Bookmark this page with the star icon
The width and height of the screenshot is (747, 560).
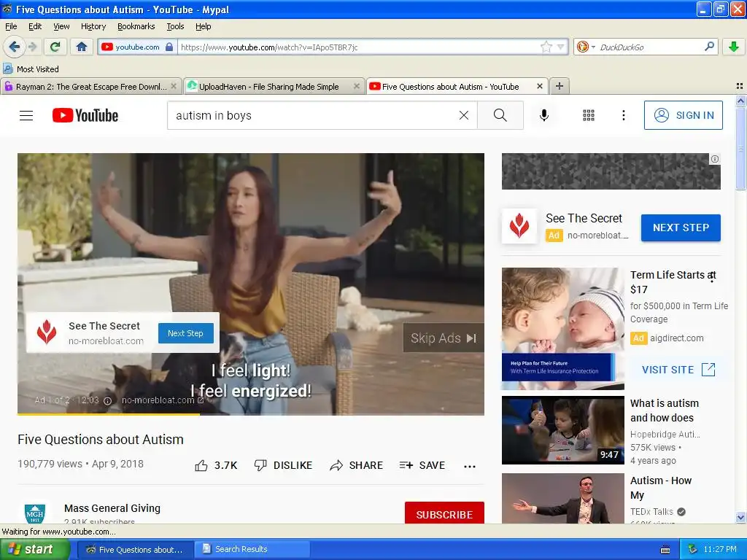point(546,47)
